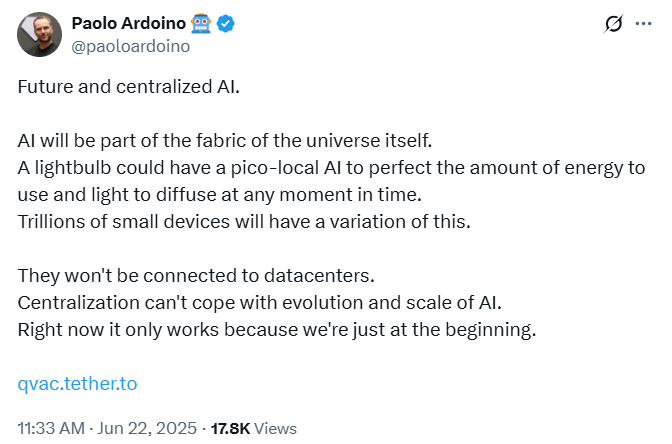Click the 11:33 AM timestamp
Screen dimensions: 672x444
pyautogui.click(x=51, y=428)
